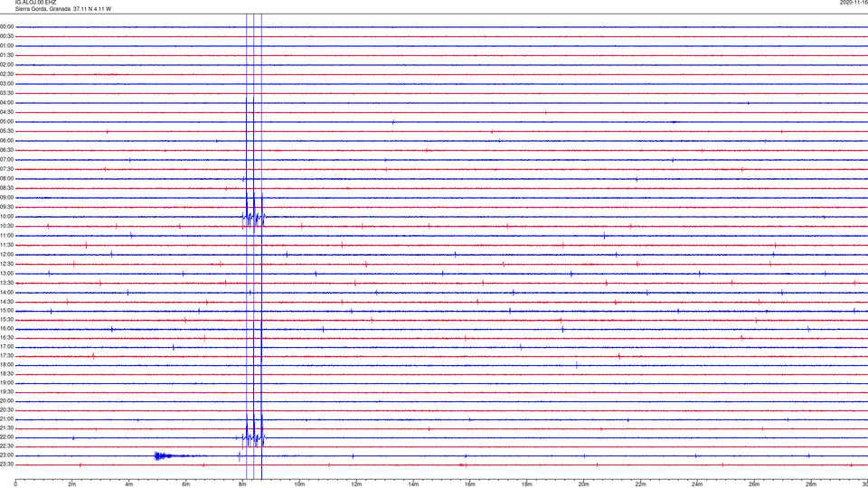
Task: Pick the 13:30 time label
Action: pyautogui.click(x=7, y=283)
